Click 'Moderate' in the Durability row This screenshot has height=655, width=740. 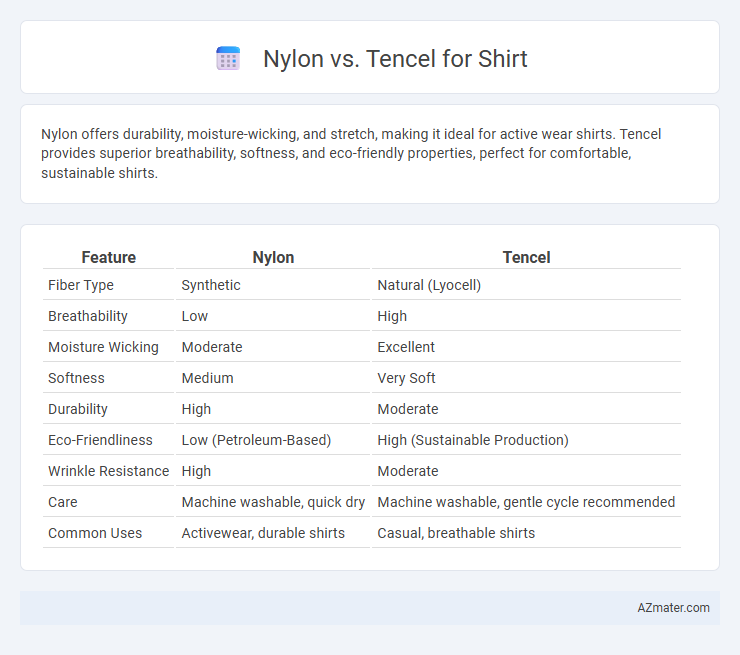point(408,409)
